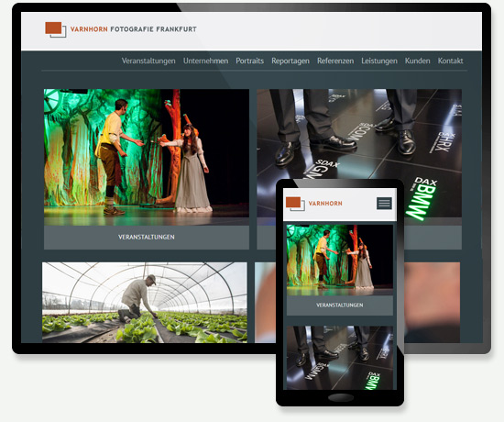Click VARNHORN FOTOGRAFIE FRANKFURT site title

(x=134, y=29)
